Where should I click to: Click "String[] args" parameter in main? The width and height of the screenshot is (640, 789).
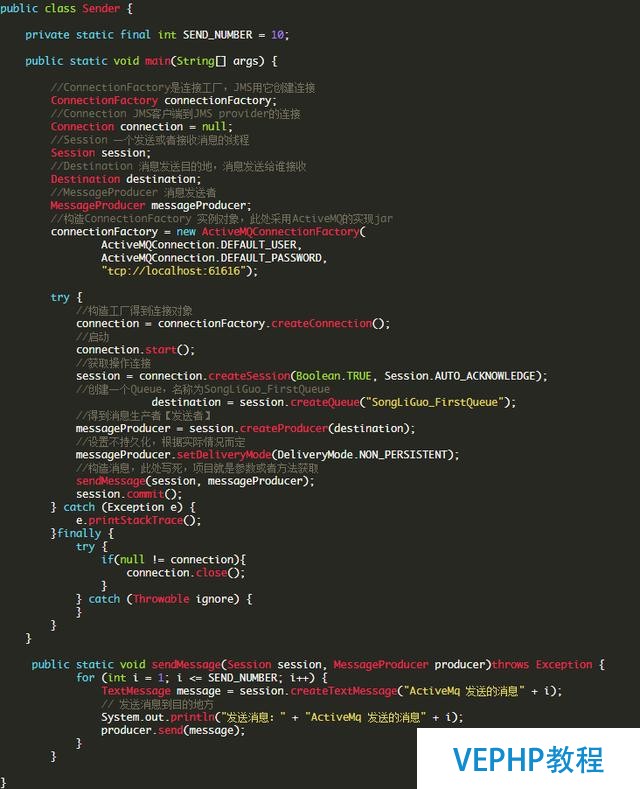(220, 61)
